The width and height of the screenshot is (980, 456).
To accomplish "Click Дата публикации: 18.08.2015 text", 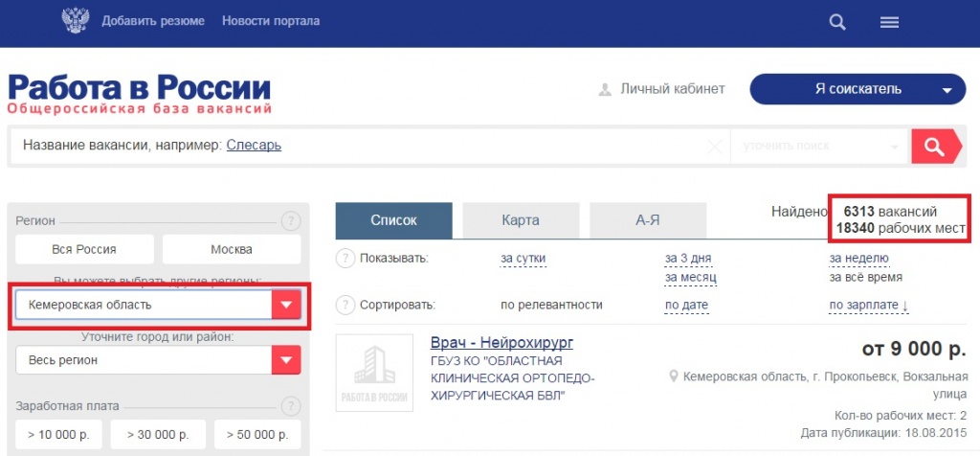I will [x=883, y=433].
